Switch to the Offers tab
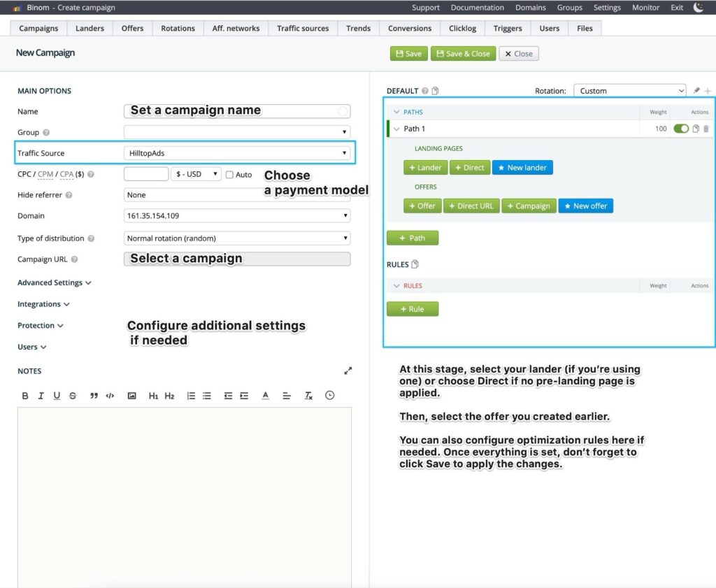Screen dimensions: 716x588 click(x=132, y=29)
